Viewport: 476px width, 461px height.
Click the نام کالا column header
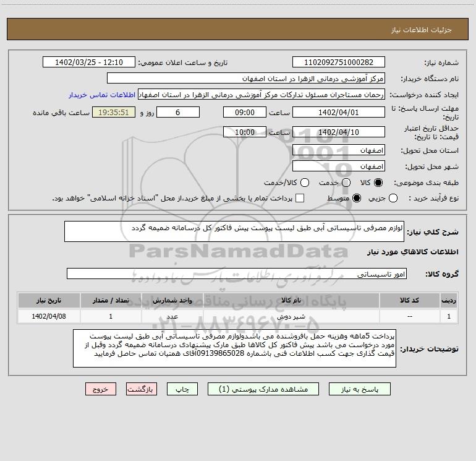(291, 300)
